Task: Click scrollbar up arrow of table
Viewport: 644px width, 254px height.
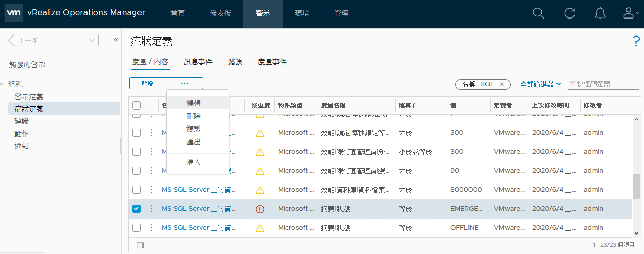Action: point(637,119)
